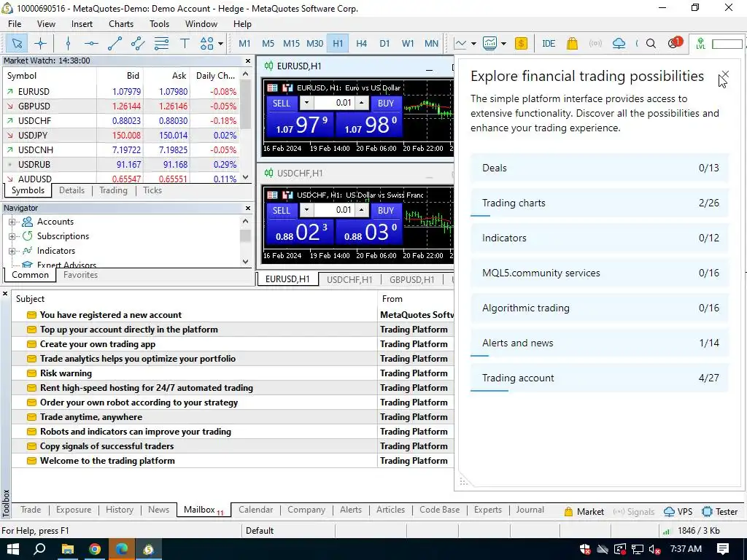The image size is (747, 560).
Task: Click SELL on EURUSD chart
Action: (x=281, y=104)
